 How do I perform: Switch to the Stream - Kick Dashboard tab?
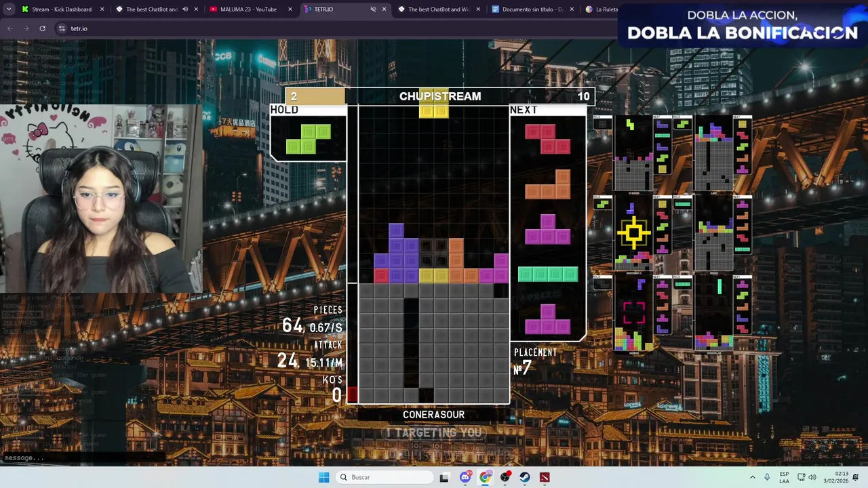coord(62,9)
